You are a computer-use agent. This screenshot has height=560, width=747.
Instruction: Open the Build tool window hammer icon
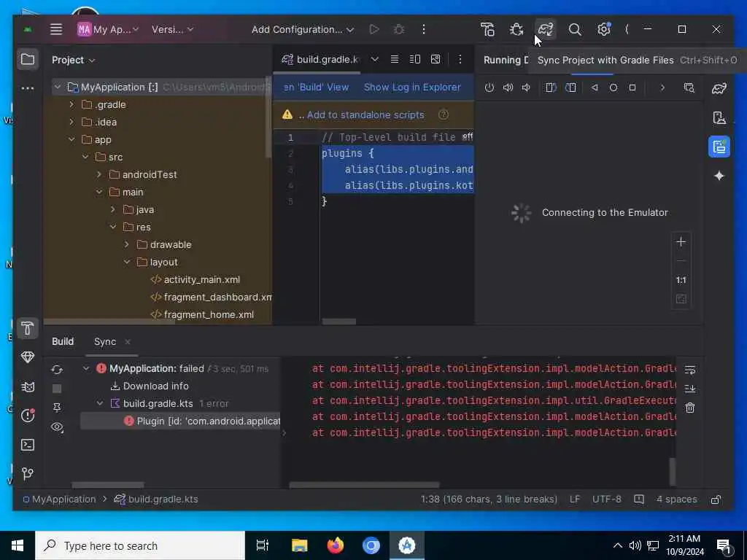[28, 329]
